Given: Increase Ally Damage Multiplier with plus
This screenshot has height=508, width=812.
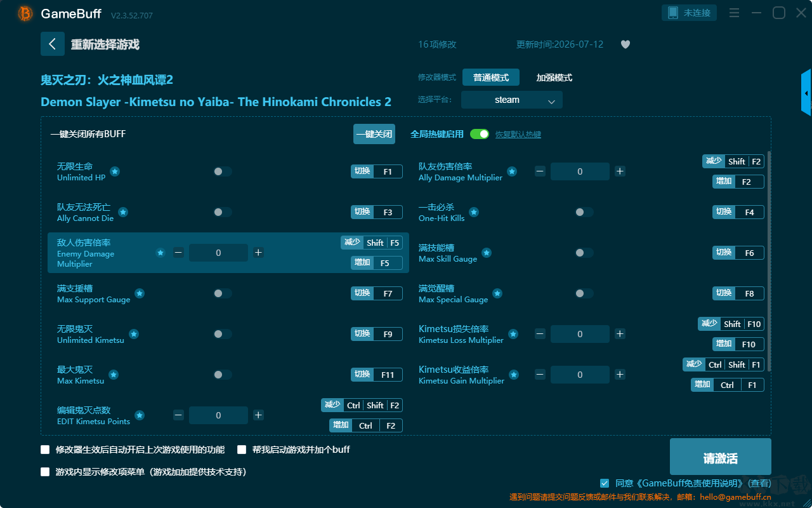Looking at the screenshot, I should 620,171.
